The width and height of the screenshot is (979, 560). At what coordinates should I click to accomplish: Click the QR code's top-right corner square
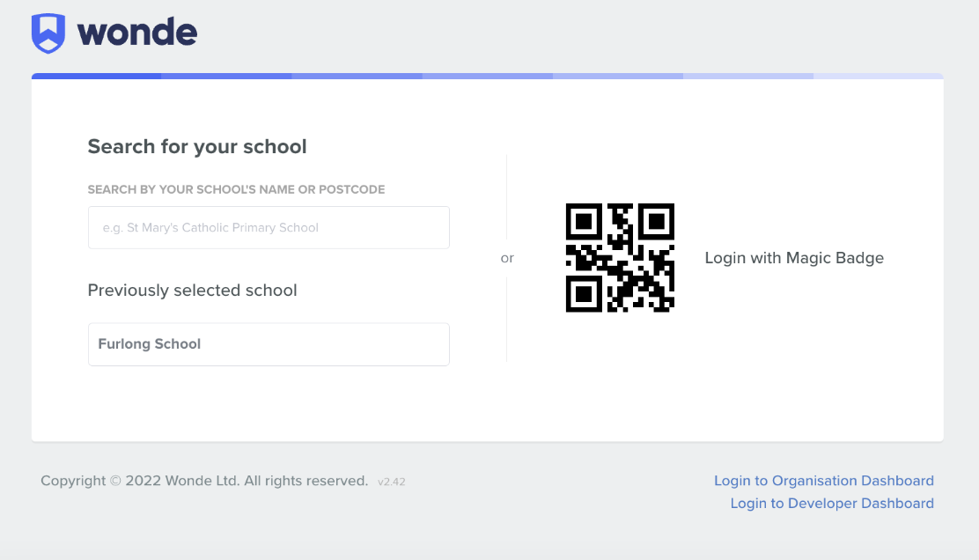click(656, 222)
